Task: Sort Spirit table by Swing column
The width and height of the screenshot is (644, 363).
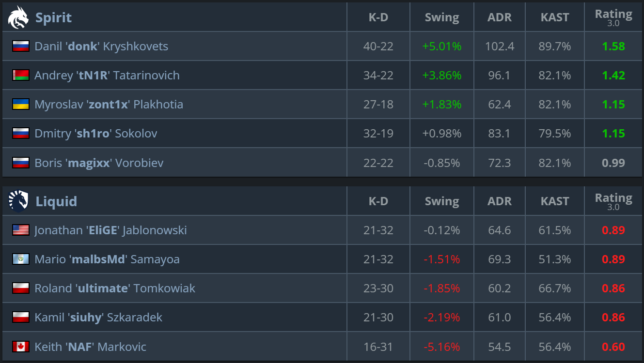Action: (442, 17)
